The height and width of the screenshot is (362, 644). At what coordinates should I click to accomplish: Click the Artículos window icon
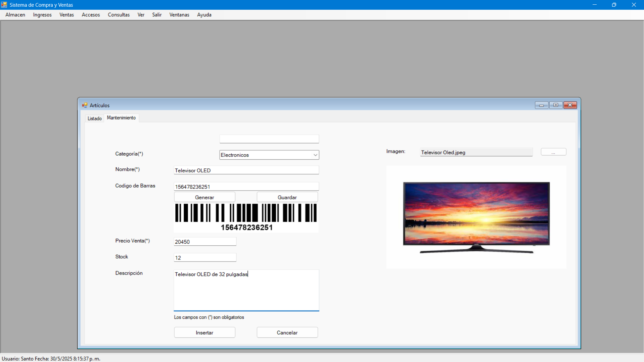[x=85, y=105]
